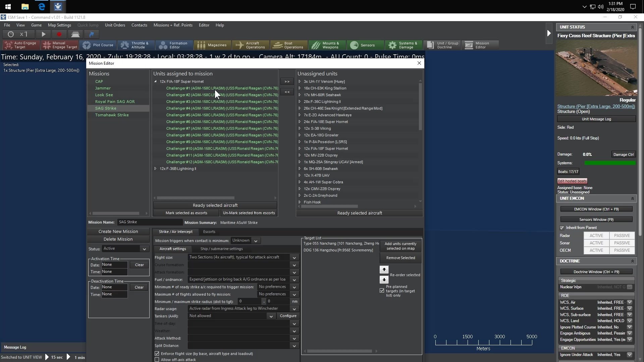This screenshot has height=362, width=644.
Task: Open Manual Engage Target
Action: tap(60, 45)
